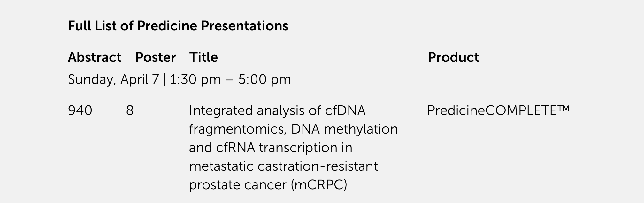
Task: Click the word 'cfDNA' in the title
Action: coord(345,110)
